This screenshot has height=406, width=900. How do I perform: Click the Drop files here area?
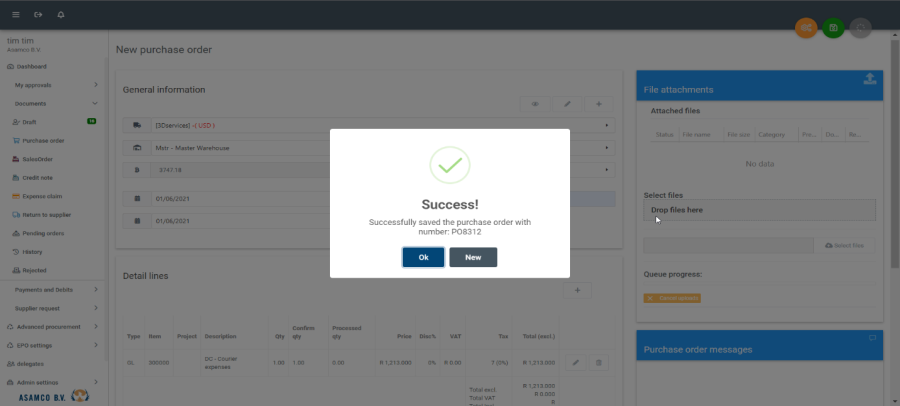tap(759, 210)
